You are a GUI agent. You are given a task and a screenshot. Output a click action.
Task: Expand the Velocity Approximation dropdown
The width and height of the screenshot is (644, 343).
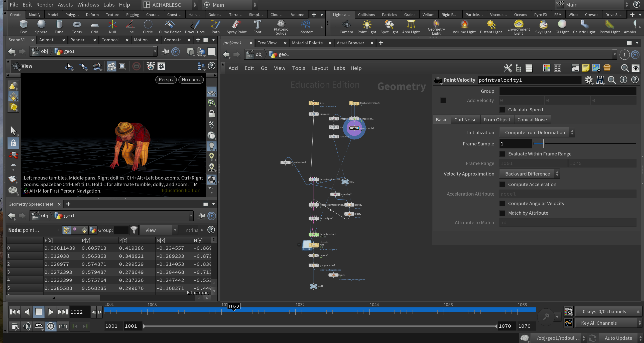tap(529, 174)
